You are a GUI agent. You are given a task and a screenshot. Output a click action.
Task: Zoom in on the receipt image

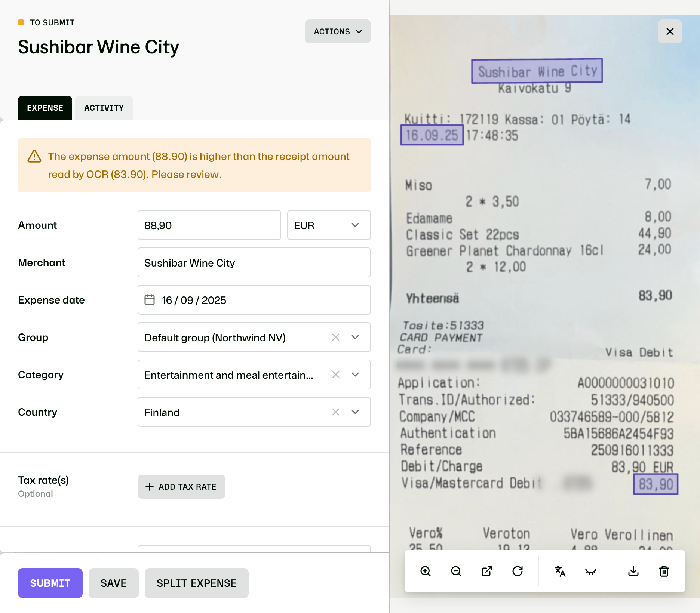(x=426, y=571)
